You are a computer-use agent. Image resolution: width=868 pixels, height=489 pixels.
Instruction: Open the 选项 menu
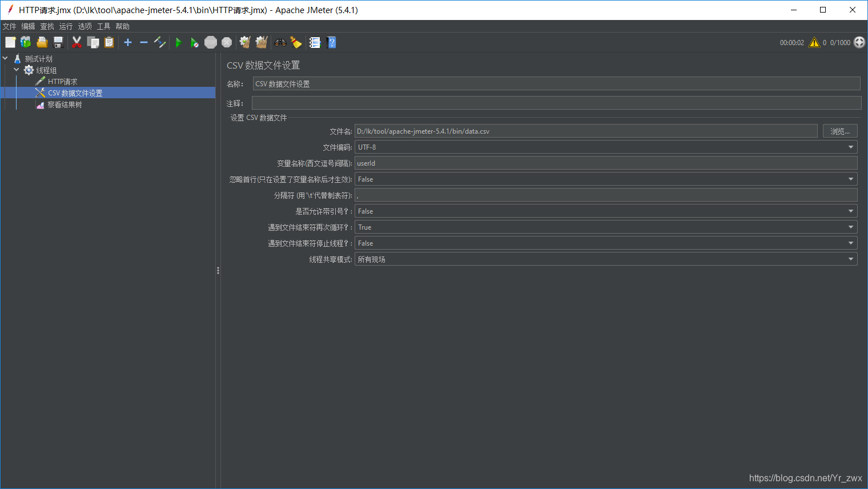[84, 26]
